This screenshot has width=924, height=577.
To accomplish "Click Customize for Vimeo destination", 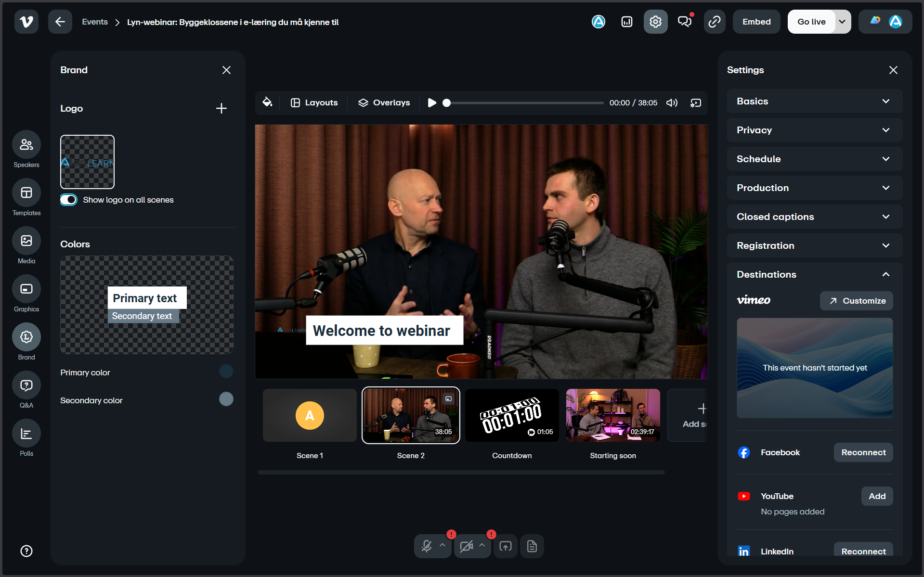I will [856, 301].
